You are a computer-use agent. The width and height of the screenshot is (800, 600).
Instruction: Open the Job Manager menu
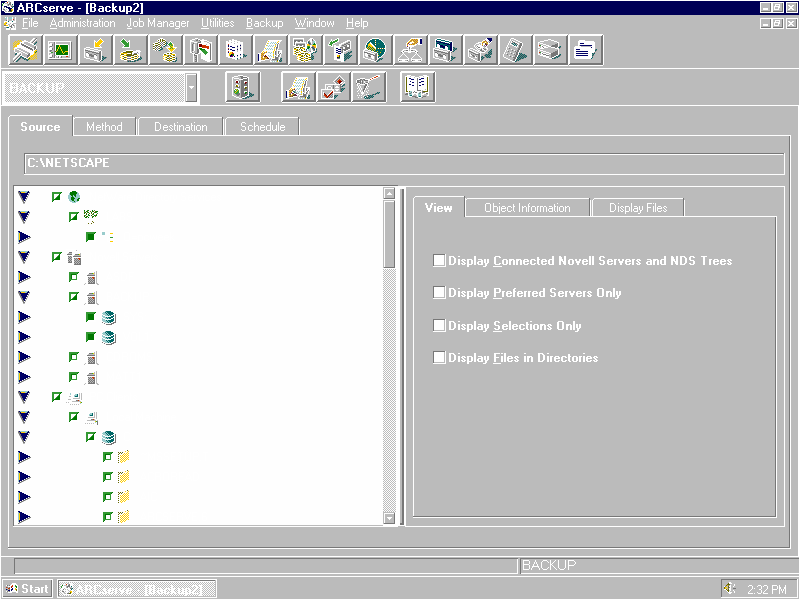coord(158,23)
